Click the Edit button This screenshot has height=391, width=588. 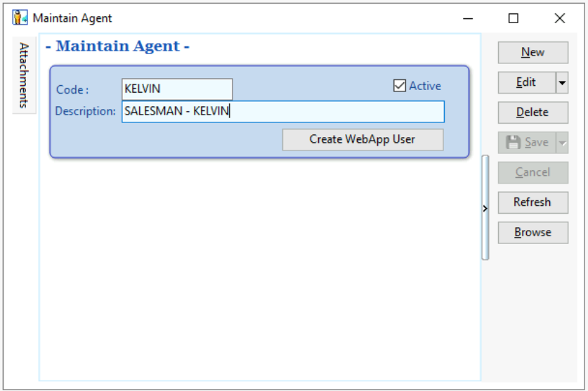(526, 82)
